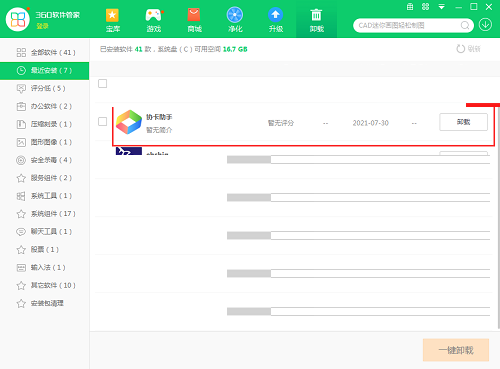Screen dimensions: 500x369
Task: Open the 商城 store section
Action: click(x=194, y=20)
